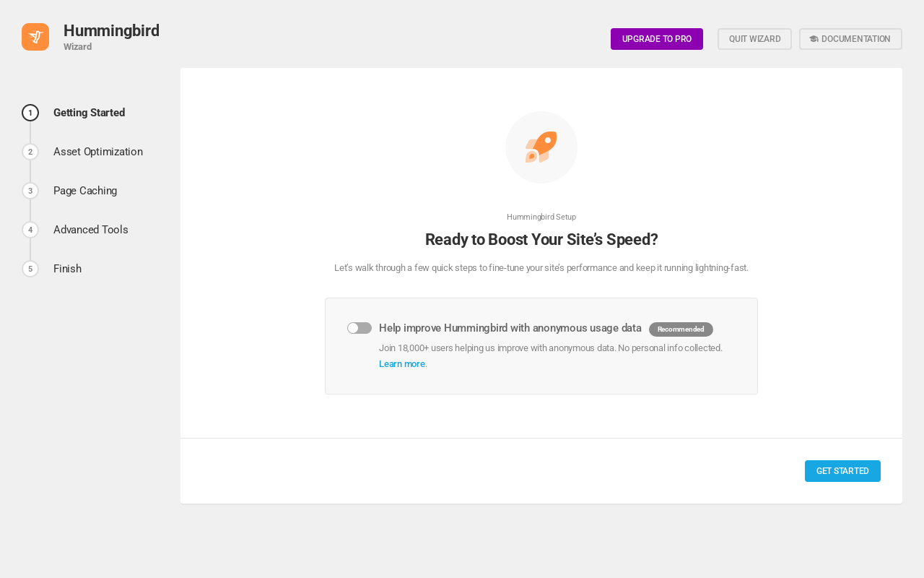Click the Hummingbird orange logo icon
Screen dimensions: 924x578
[35, 37]
